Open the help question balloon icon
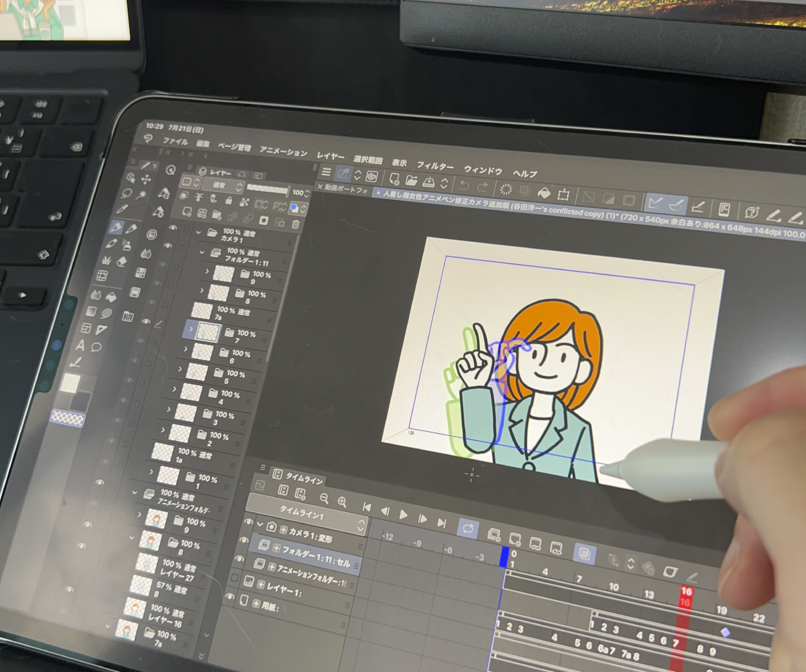 (x=751, y=213)
